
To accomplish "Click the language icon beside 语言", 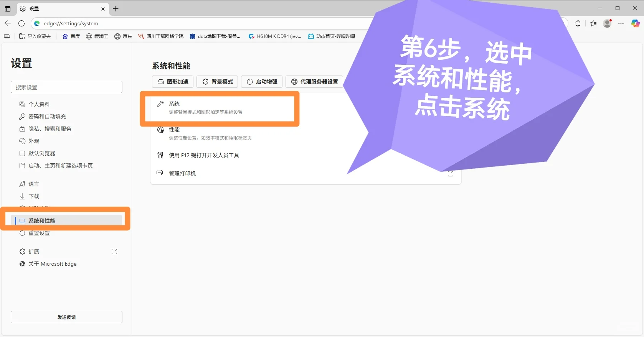I will [x=22, y=184].
